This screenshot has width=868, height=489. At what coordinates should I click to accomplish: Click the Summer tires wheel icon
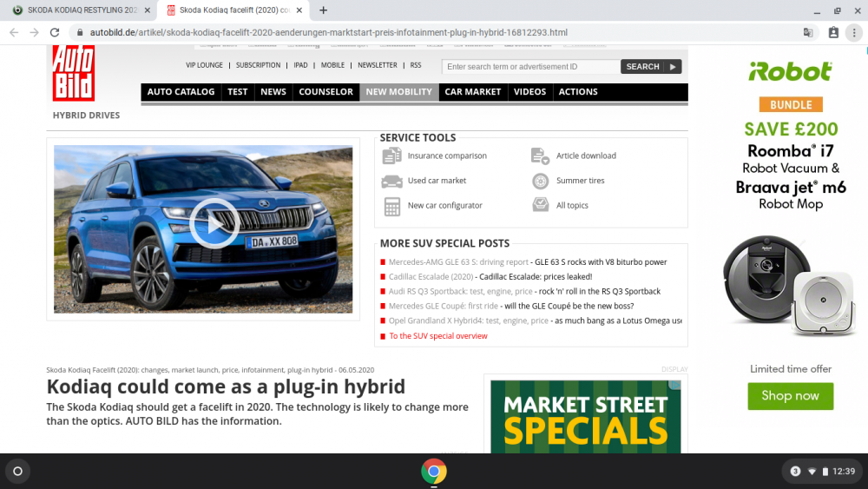540,181
